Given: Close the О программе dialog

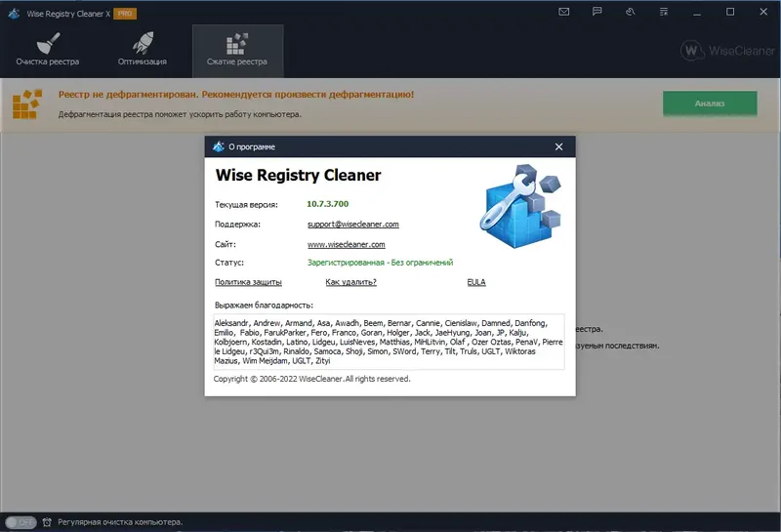Looking at the screenshot, I should [558, 147].
